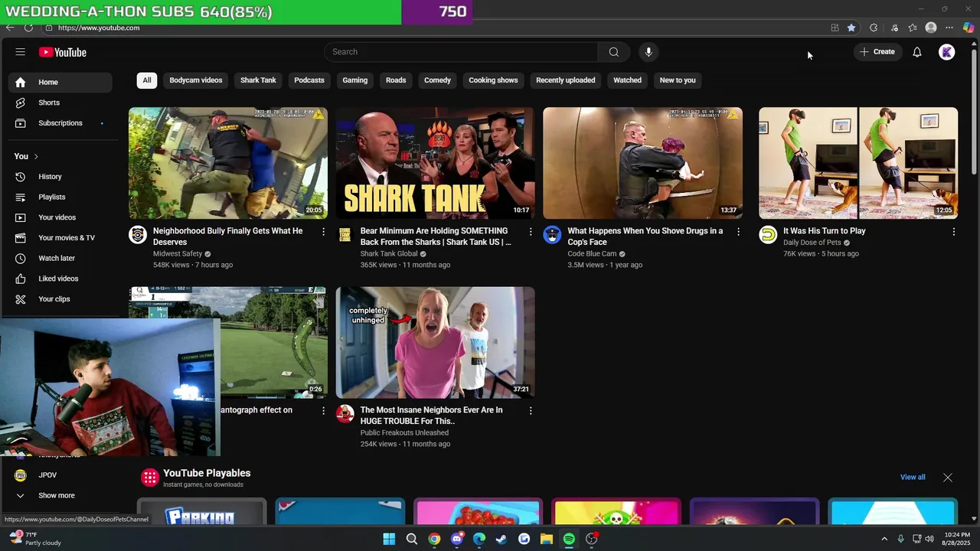
Task: Select the Comedy chip
Action: click(x=438, y=80)
